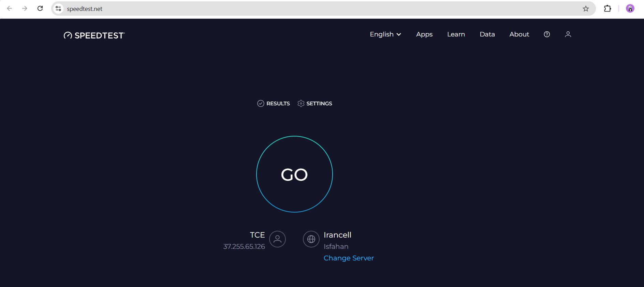Open the browser extensions puzzle icon
The height and width of the screenshot is (287, 644).
(x=608, y=9)
